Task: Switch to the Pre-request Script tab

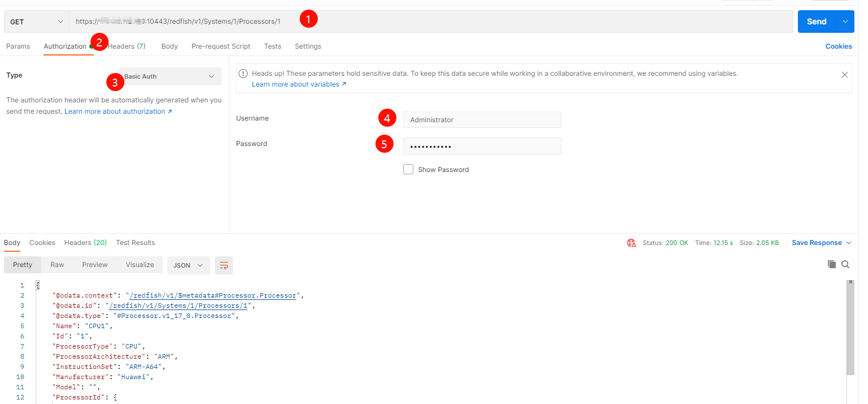Action: click(x=221, y=46)
